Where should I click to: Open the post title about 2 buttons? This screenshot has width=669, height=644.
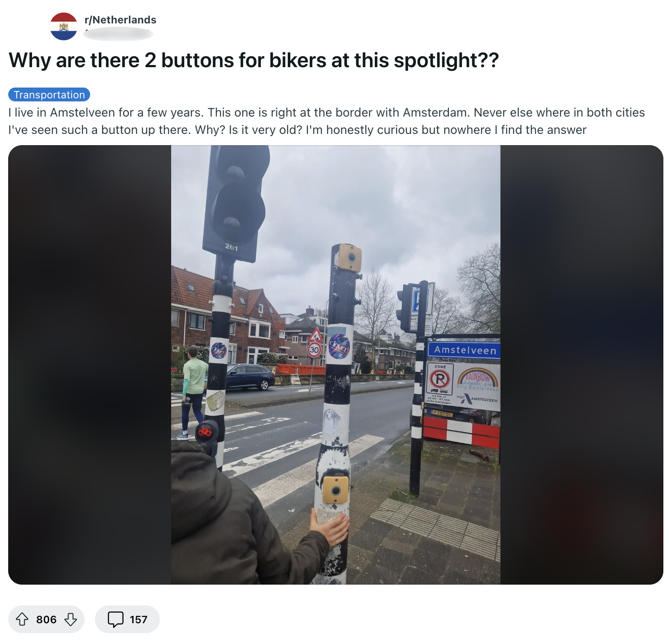[254, 60]
